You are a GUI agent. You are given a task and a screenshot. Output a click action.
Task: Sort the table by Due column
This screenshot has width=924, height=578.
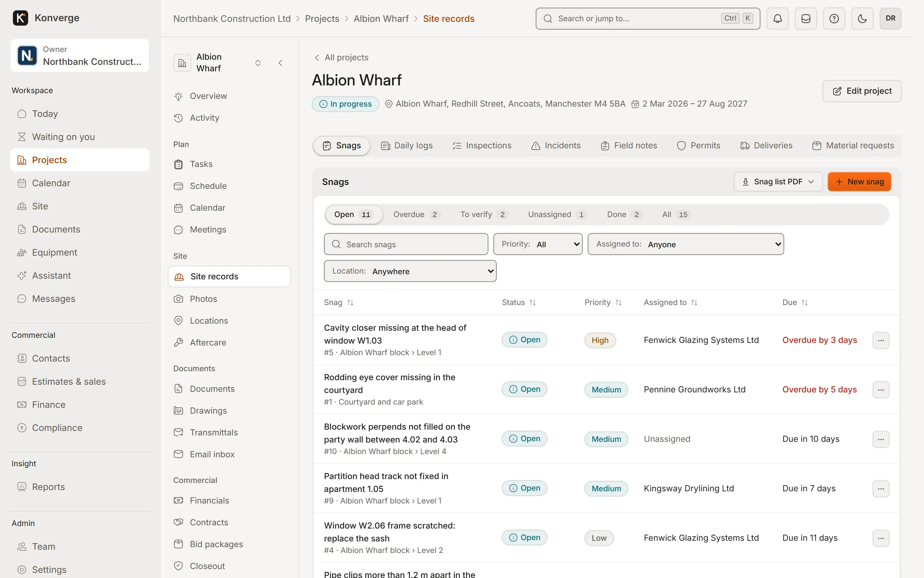(795, 302)
